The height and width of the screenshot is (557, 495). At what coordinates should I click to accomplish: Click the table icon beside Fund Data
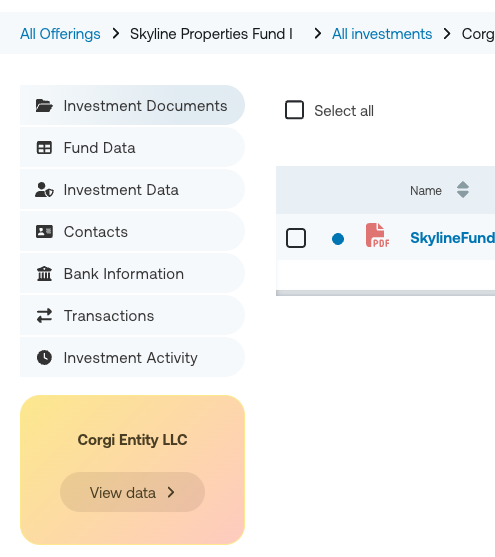click(44, 148)
